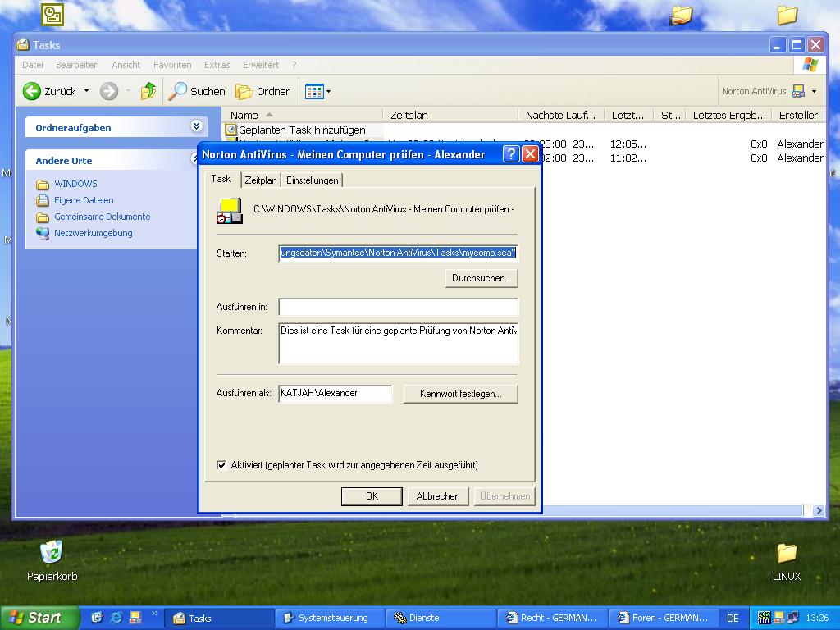Open the views dropdown arrow in the toolbar
The width and height of the screenshot is (840, 630).
328,92
